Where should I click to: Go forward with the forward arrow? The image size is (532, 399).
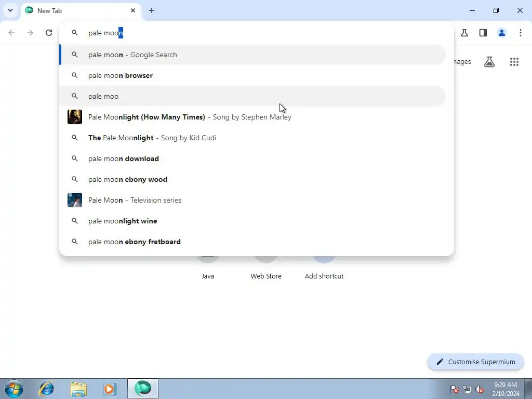30,33
